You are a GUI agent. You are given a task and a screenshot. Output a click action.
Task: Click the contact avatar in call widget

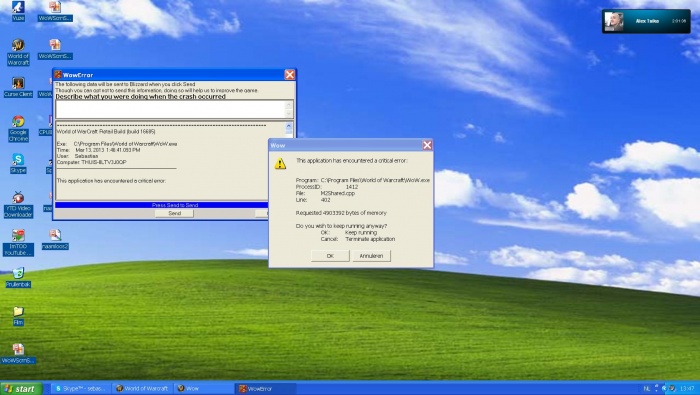[613, 21]
